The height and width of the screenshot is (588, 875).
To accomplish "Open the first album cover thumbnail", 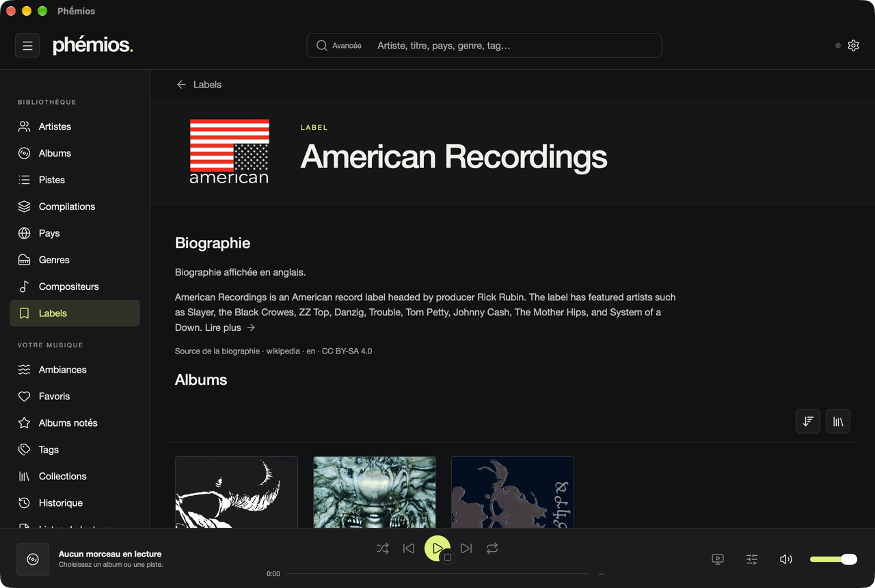I will click(x=237, y=492).
